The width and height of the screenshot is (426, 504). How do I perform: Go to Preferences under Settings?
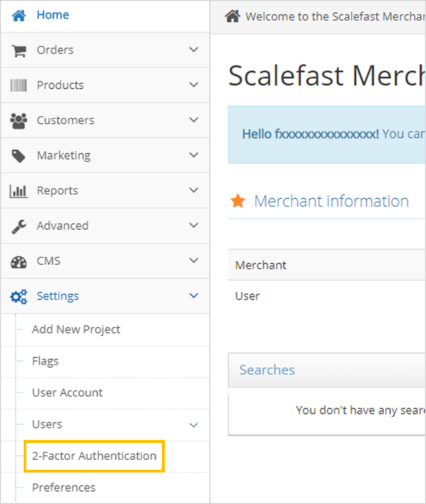pos(64,487)
